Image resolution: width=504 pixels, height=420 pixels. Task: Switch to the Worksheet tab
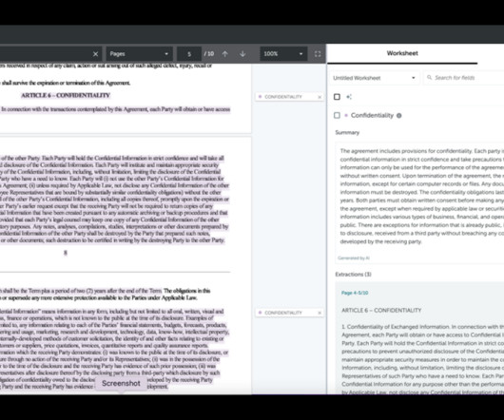pos(402,53)
